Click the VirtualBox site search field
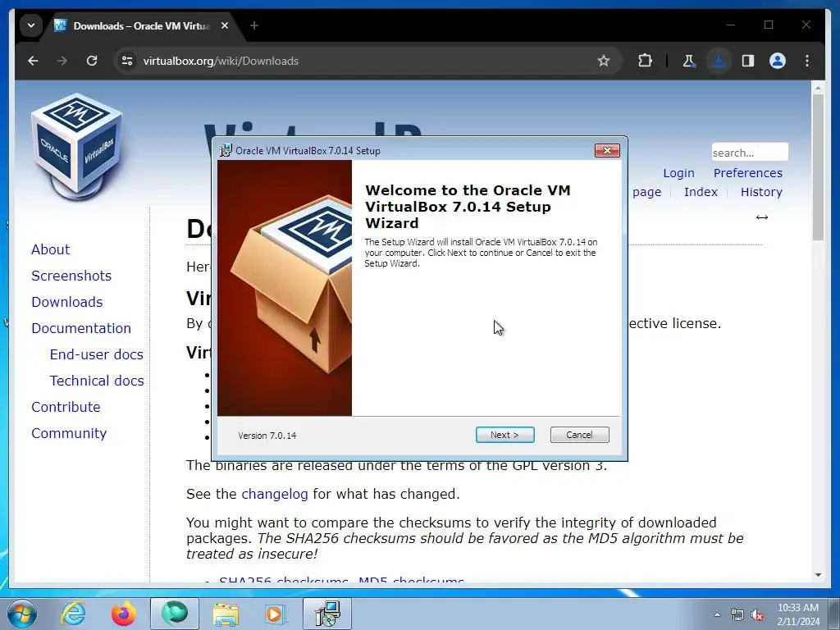The height and width of the screenshot is (630, 840). [750, 152]
